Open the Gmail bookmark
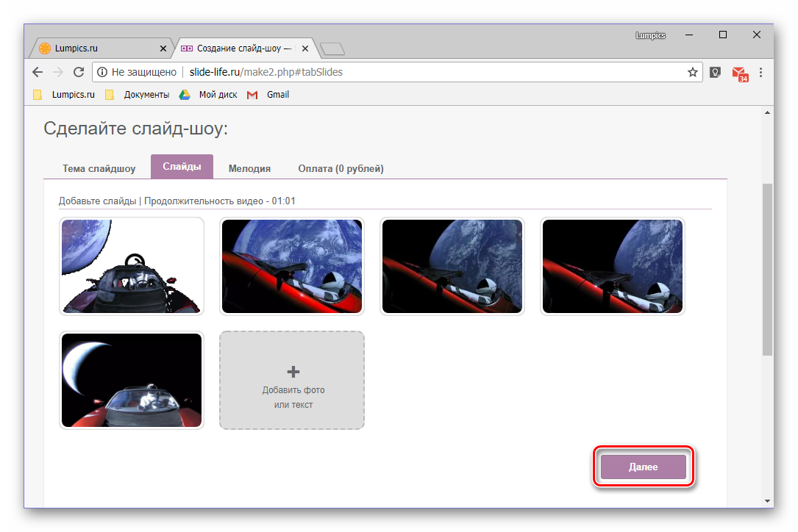Image resolution: width=798 pixels, height=532 pixels. 268,95
